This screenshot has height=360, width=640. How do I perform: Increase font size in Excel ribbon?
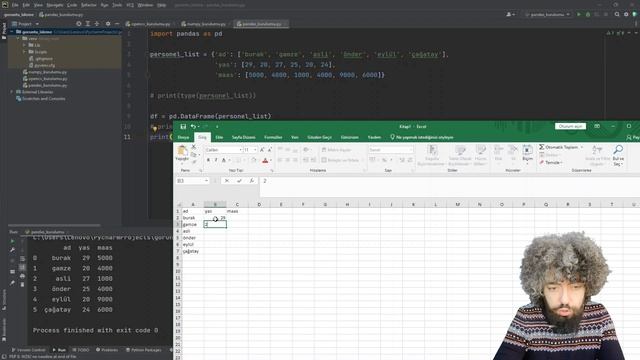pyautogui.click(x=262, y=150)
